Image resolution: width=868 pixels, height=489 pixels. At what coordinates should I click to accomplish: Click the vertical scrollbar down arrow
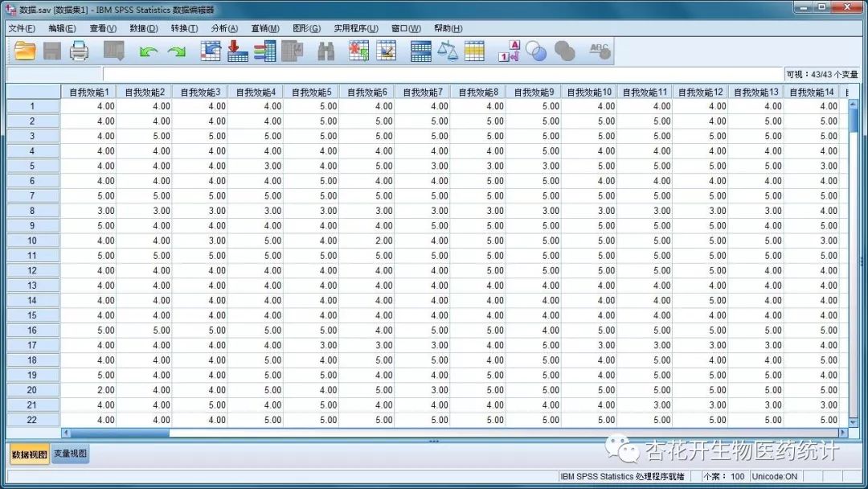coord(854,421)
